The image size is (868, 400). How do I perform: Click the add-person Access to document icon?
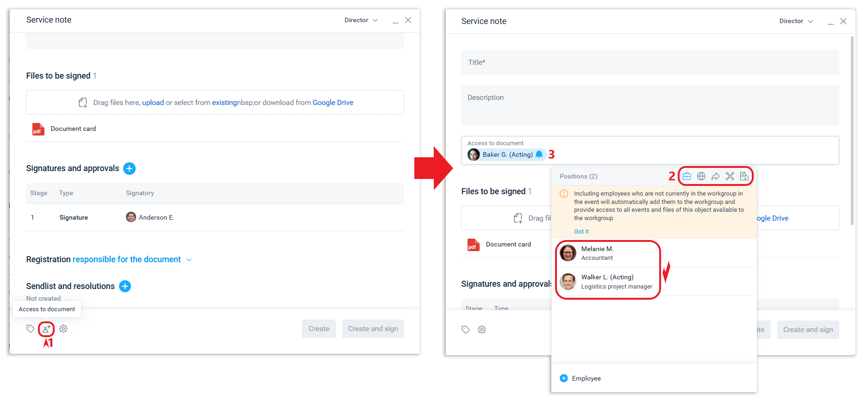click(46, 329)
